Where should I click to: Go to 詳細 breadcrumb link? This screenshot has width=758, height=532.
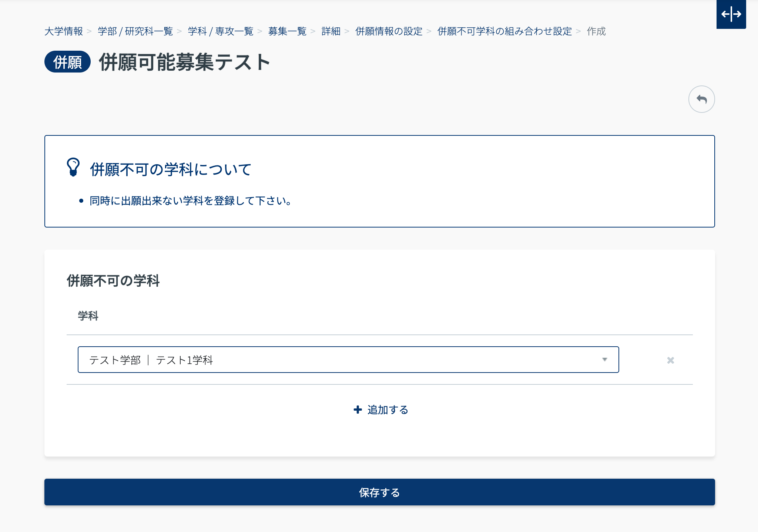[x=331, y=31]
